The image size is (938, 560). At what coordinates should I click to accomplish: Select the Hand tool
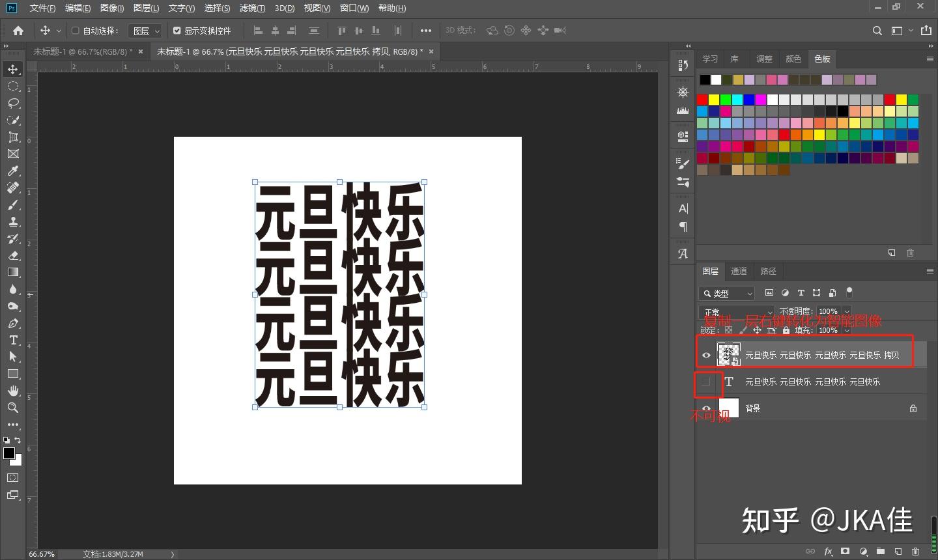point(13,391)
